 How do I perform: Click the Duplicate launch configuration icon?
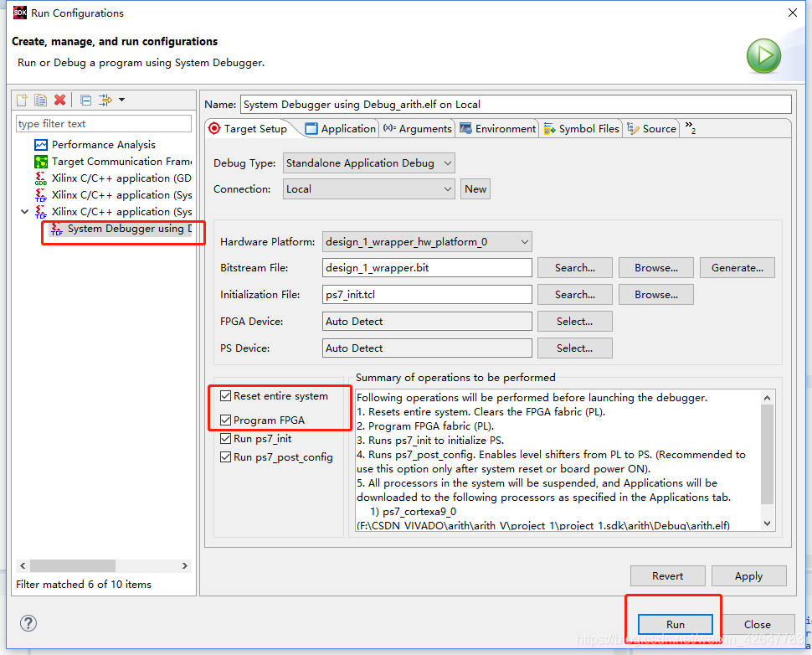[x=40, y=100]
